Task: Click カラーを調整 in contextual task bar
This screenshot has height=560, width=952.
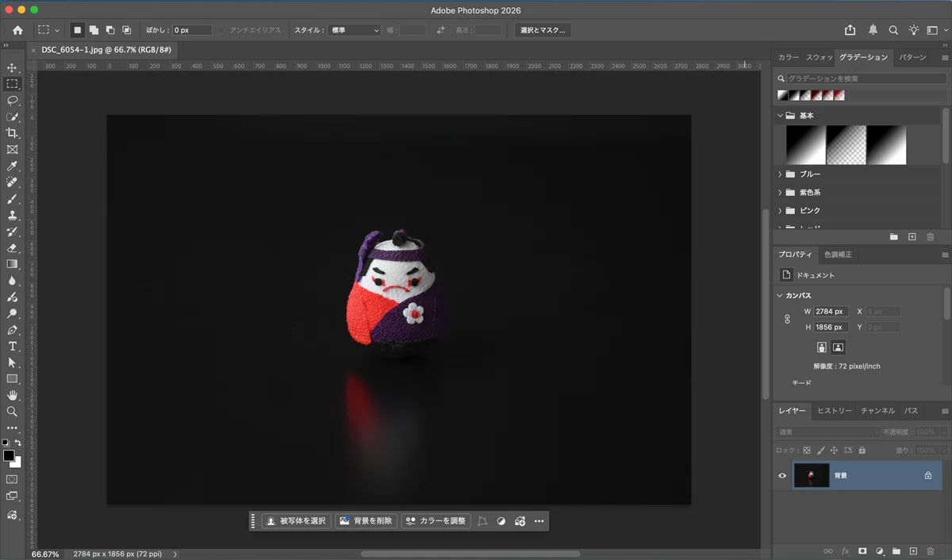Action: tap(436, 521)
